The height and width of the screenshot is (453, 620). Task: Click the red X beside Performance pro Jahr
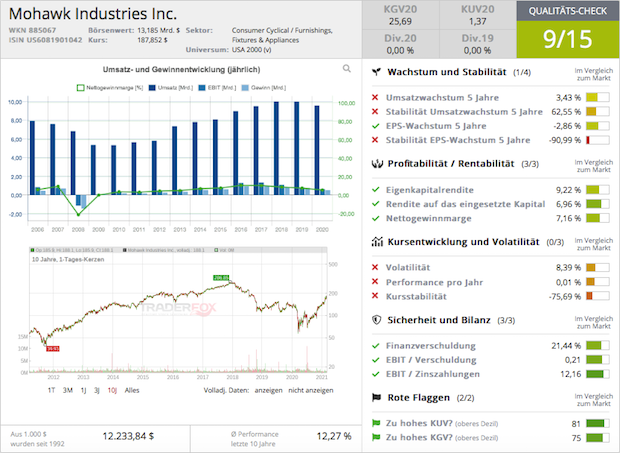pyautogui.click(x=375, y=282)
